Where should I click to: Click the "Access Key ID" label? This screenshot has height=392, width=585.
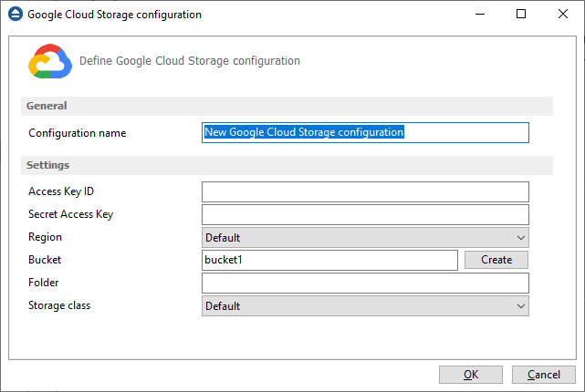(x=61, y=191)
